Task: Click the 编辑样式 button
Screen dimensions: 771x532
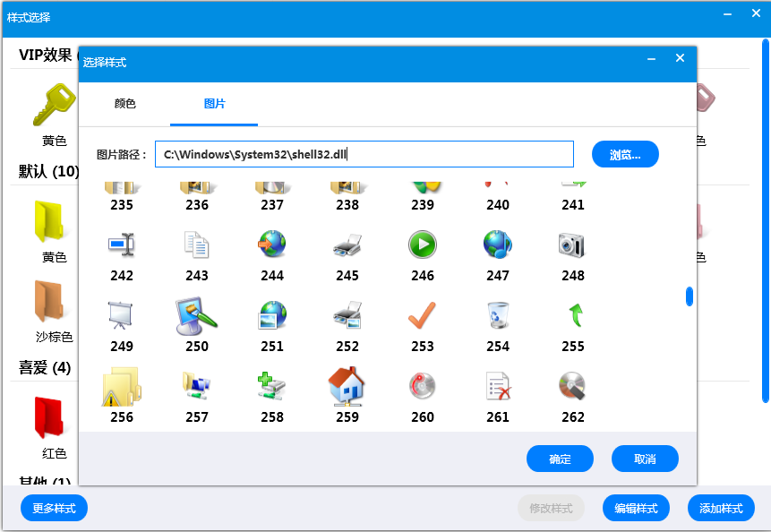Action: click(636, 508)
